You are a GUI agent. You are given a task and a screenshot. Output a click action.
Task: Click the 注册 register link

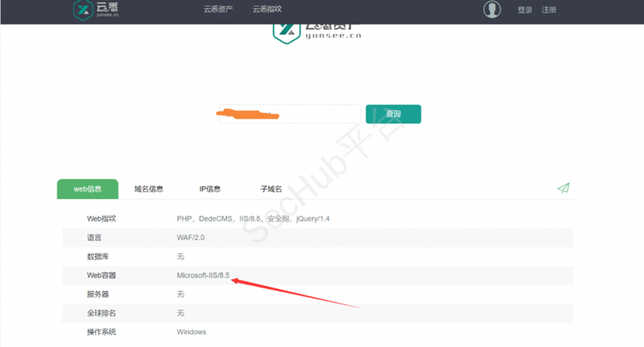pos(549,10)
